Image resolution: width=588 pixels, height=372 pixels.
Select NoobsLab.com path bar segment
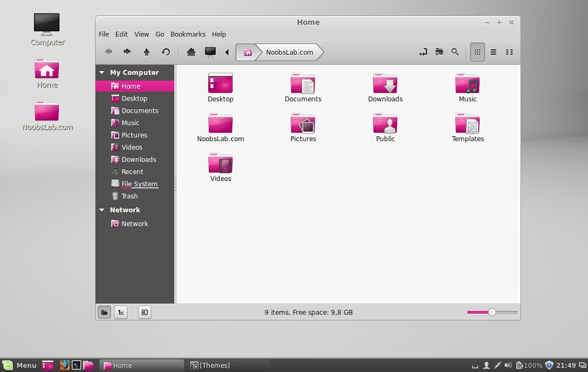point(289,52)
